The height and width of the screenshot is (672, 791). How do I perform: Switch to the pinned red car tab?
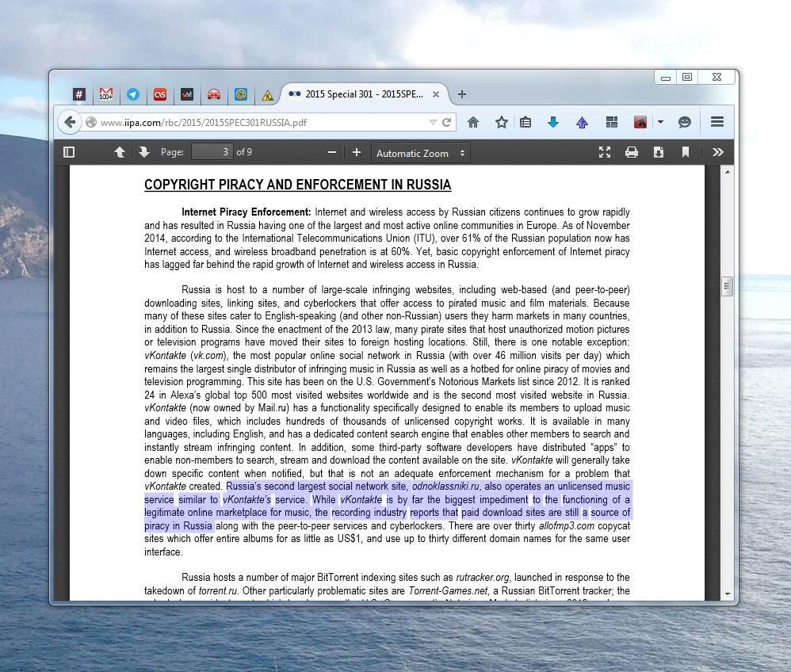click(x=214, y=94)
